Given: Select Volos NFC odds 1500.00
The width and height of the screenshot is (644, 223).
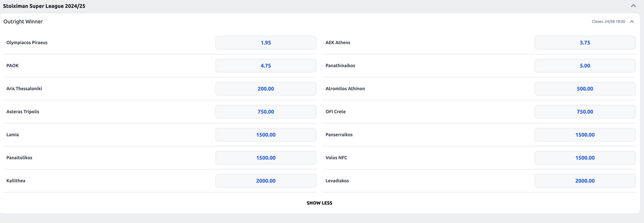Looking at the screenshot, I should (x=585, y=158).
